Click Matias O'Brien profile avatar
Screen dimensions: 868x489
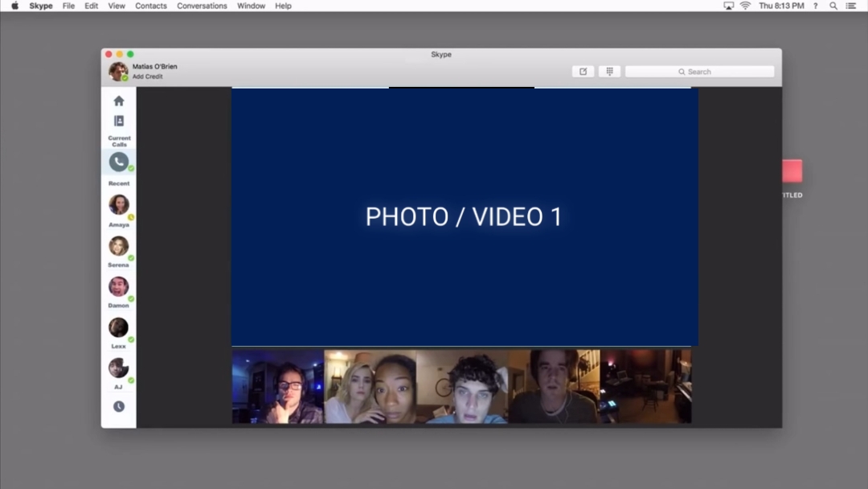tap(118, 72)
